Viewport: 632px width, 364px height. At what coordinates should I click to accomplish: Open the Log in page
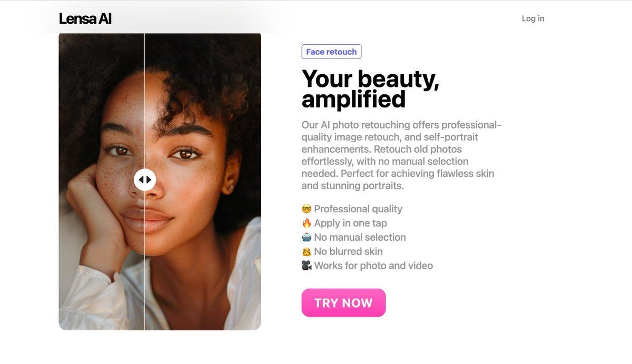(x=533, y=18)
